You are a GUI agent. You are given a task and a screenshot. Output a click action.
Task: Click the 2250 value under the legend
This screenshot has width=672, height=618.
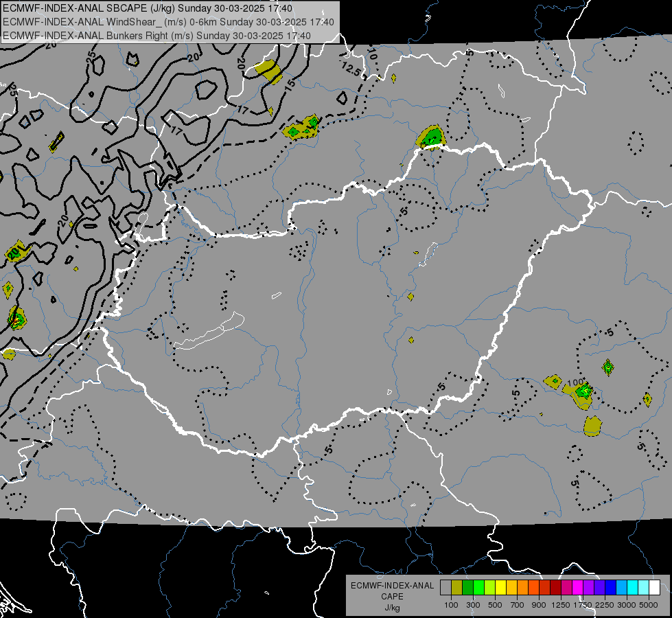coord(605,605)
